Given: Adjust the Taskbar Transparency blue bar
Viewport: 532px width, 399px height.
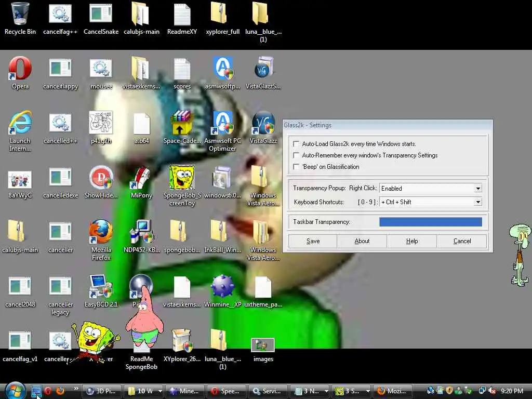Looking at the screenshot, I should pyautogui.click(x=431, y=222).
